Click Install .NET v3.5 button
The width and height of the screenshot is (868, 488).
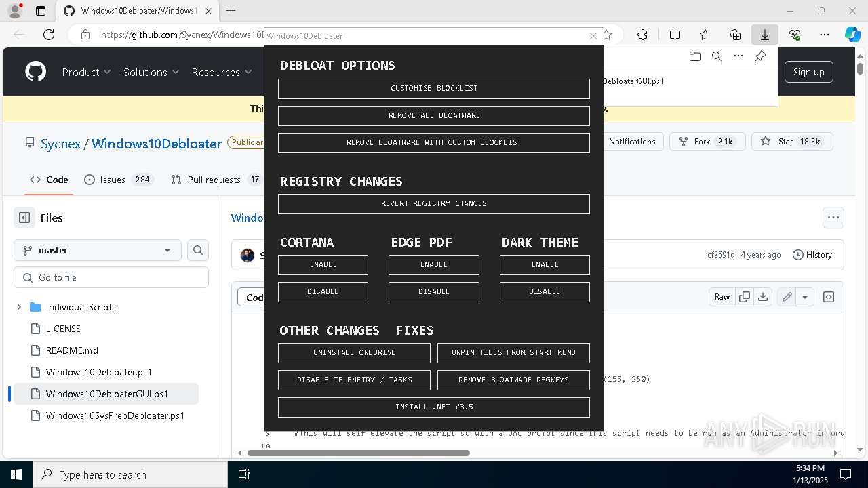coord(434,407)
